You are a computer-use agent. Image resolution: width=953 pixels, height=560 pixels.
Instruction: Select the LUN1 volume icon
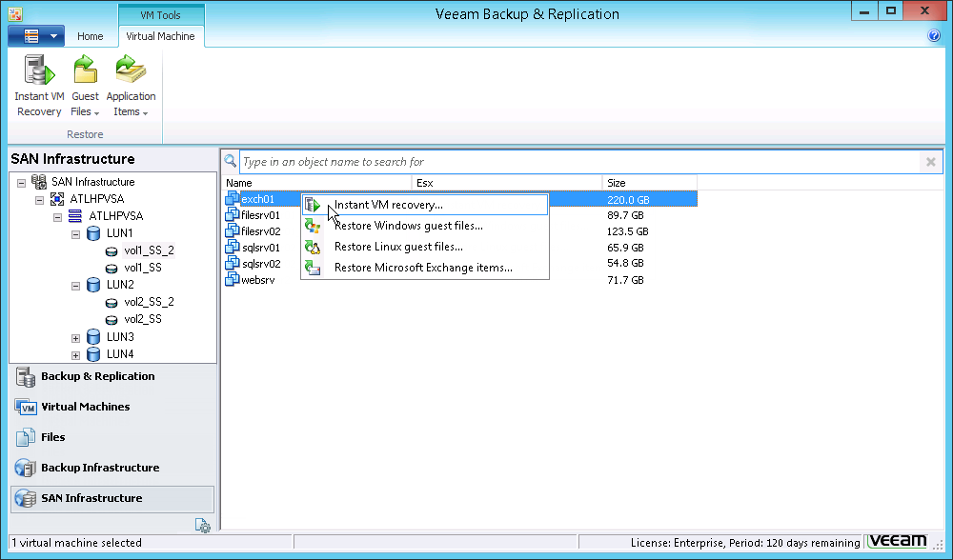tap(93, 233)
